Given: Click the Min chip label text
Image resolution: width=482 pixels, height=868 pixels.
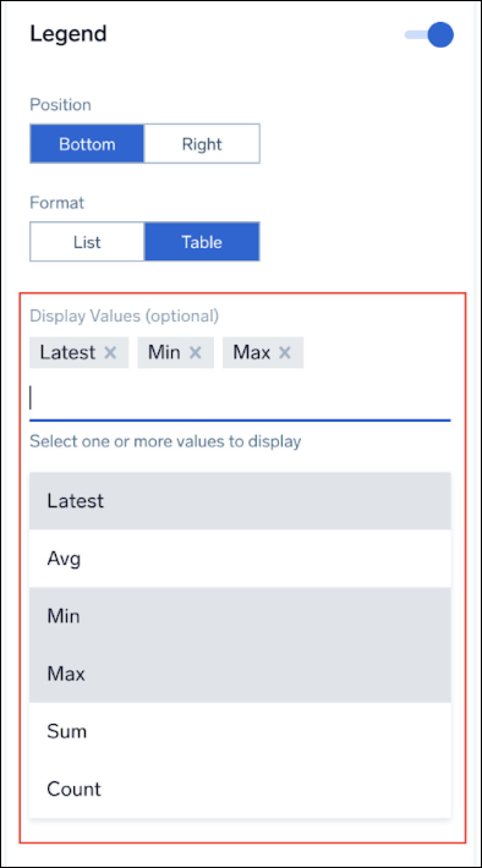Looking at the screenshot, I should [x=164, y=353].
